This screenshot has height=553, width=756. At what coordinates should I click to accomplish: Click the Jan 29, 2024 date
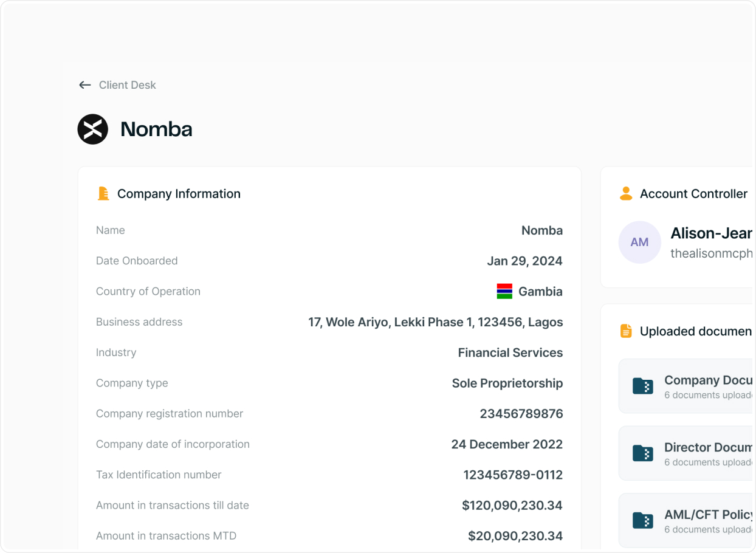point(524,261)
